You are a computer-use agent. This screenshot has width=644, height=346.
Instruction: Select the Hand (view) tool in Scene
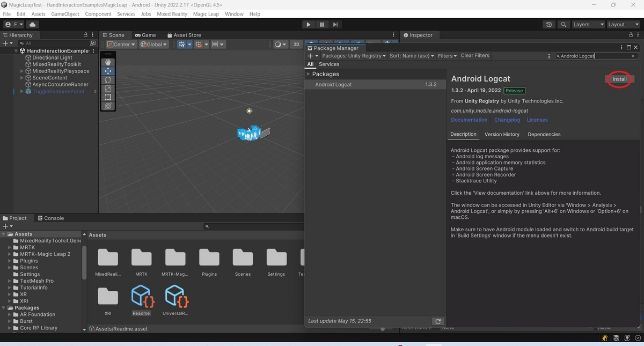coord(108,62)
